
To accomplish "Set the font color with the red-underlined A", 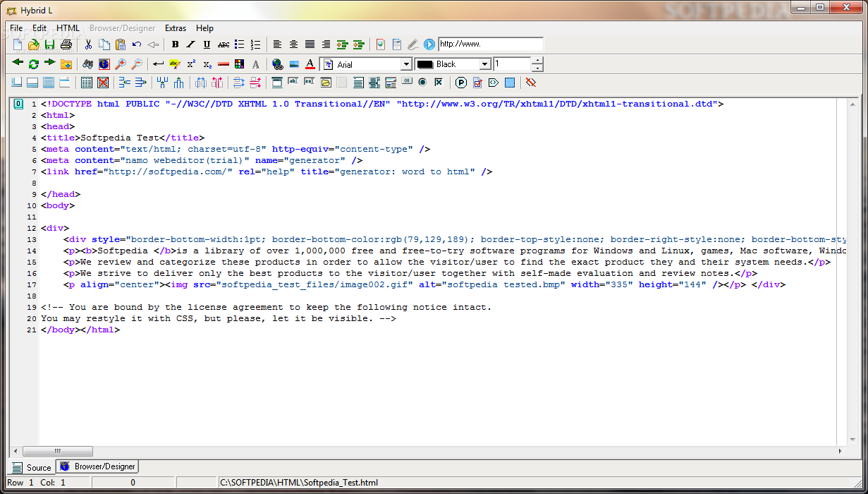I will [x=310, y=64].
